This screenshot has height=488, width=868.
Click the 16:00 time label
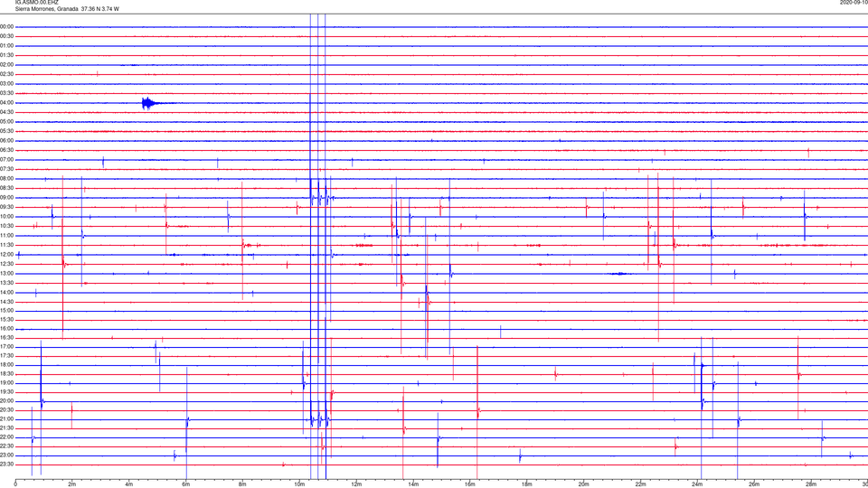coord(7,329)
